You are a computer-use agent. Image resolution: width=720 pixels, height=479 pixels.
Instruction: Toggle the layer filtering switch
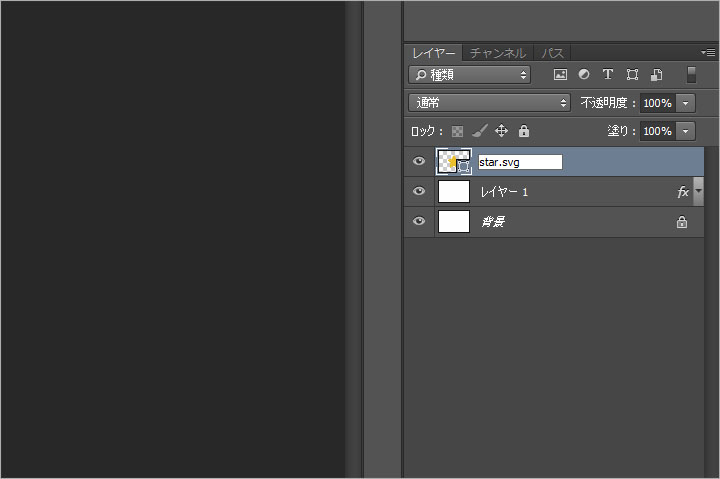[x=691, y=74]
